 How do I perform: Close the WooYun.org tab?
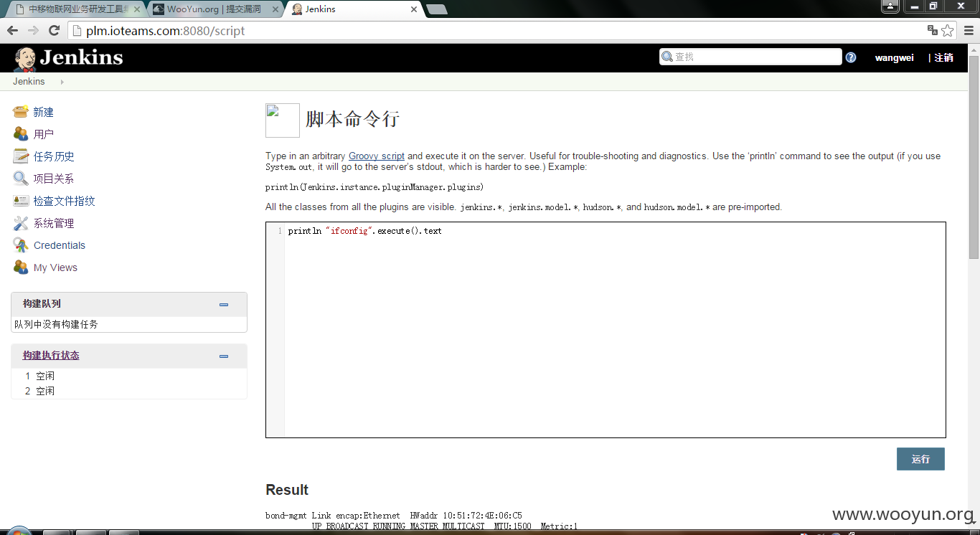[275, 9]
